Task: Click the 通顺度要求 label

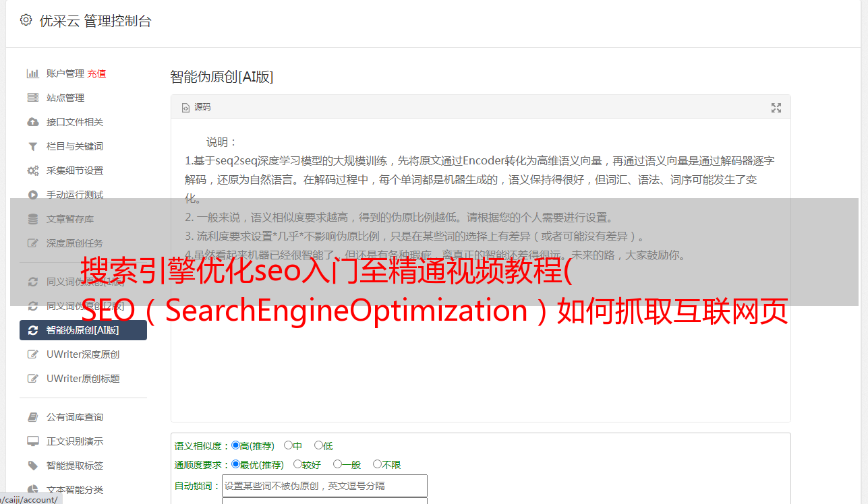Action: pyautogui.click(x=202, y=465)
